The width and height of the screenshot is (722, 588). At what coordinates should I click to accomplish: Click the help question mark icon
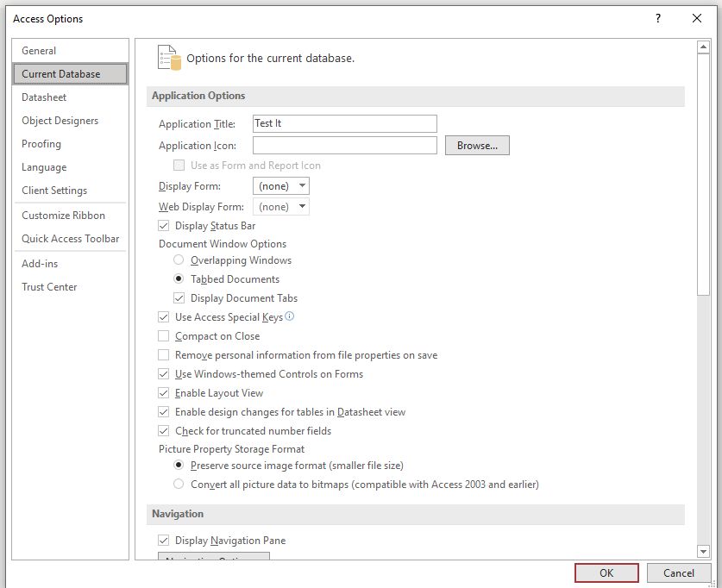pos(658,18)
